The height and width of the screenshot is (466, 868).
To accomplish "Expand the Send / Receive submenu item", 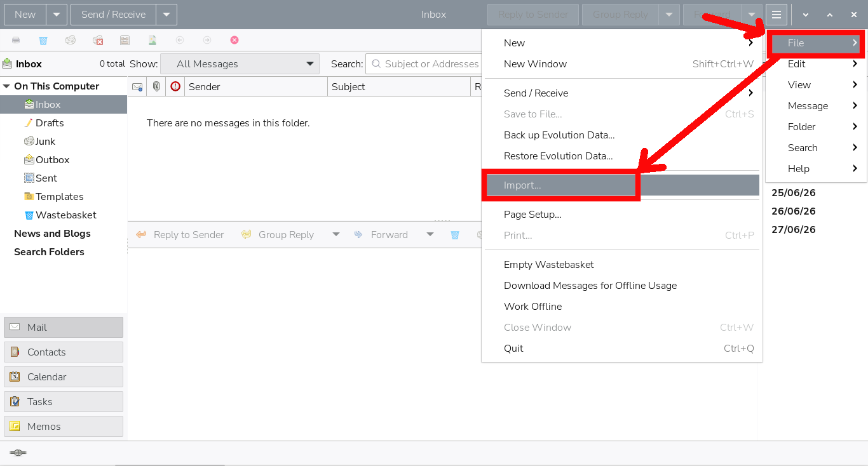I will (622, 93).
